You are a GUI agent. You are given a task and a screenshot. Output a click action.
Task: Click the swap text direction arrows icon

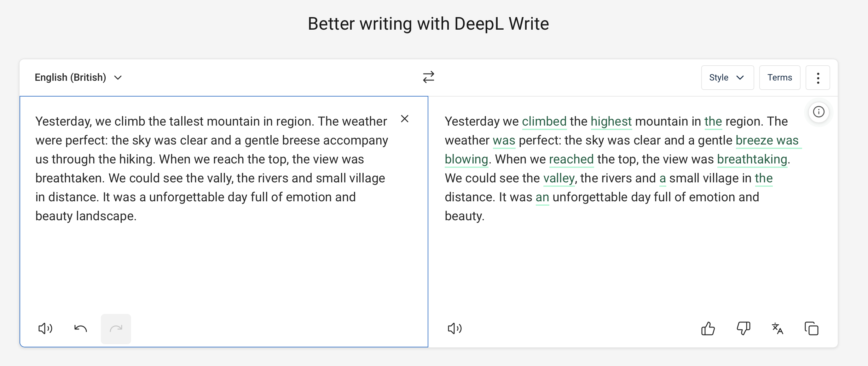coord(428,77)
